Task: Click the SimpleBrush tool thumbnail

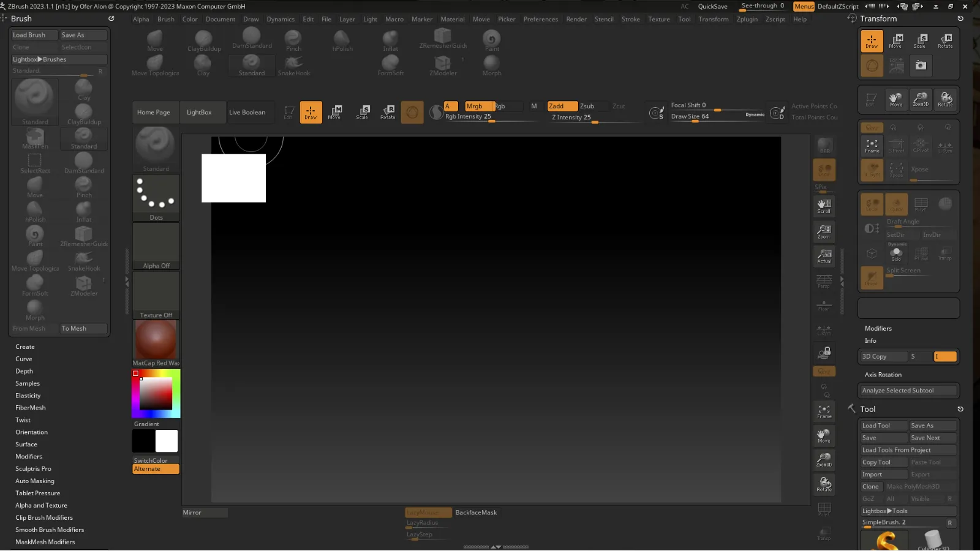Action: (x=884, y=541)
